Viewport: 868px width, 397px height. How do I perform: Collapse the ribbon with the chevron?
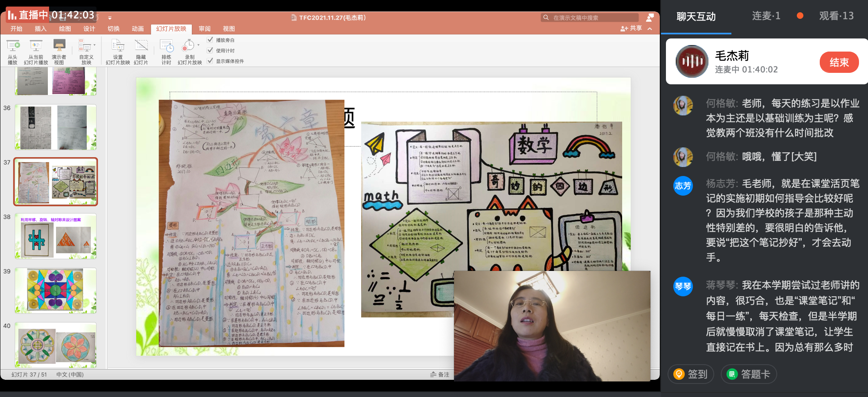coord(650,29)
